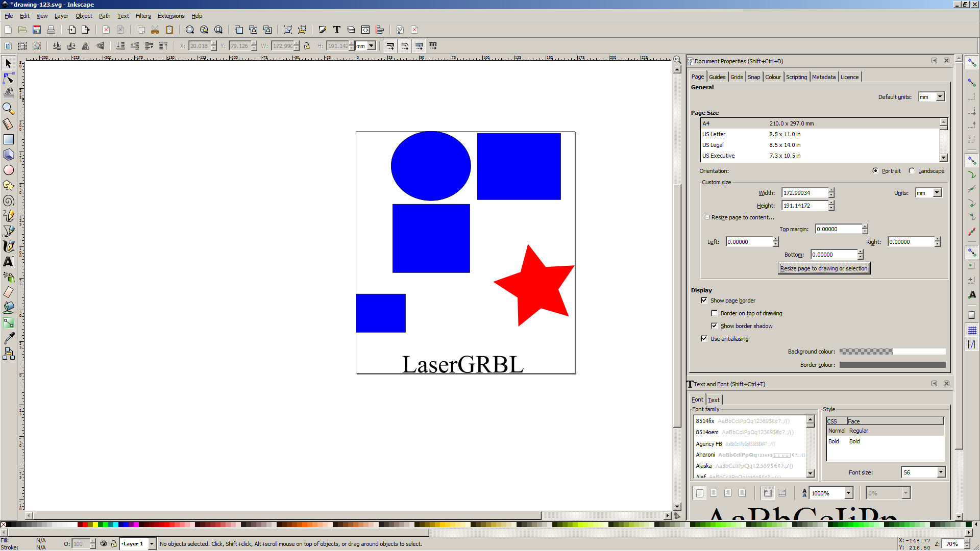Screen dimensions: 980x551
Task: Open the Font size dropdown
Action: (940, 472)
